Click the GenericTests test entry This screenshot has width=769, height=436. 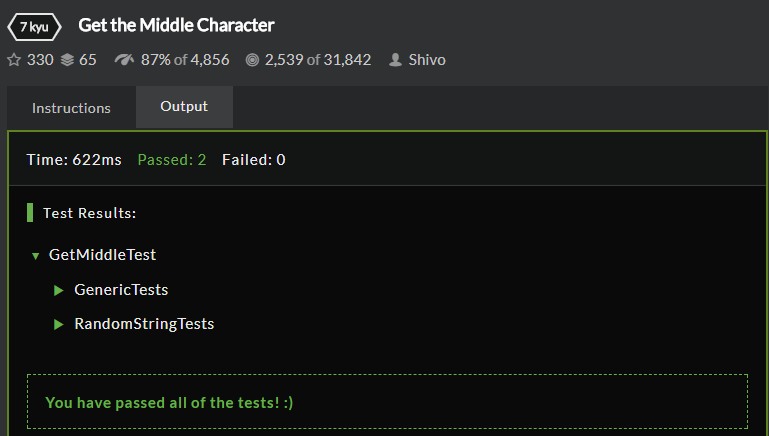tap(121, 290)
